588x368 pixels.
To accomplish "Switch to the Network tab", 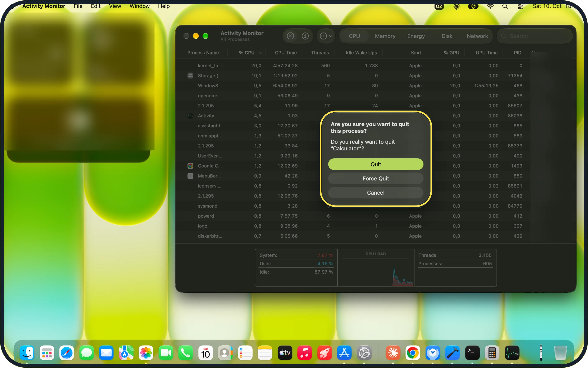I will (477, 36).
